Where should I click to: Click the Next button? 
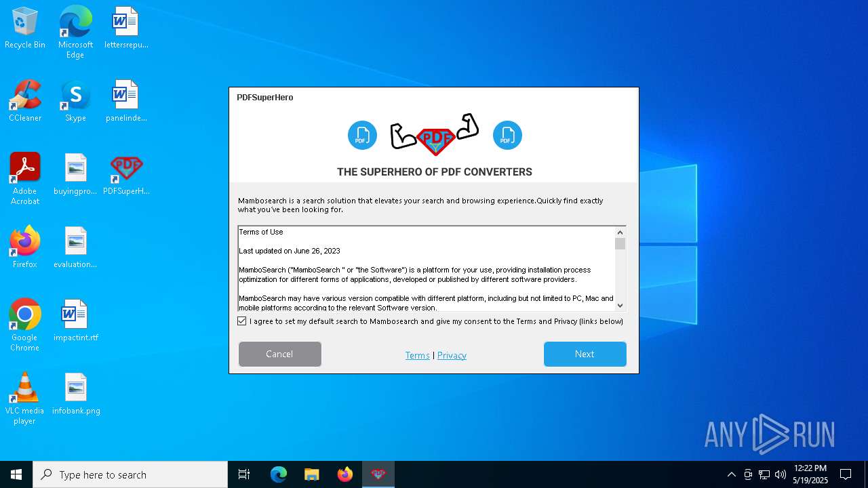(585, 354)
